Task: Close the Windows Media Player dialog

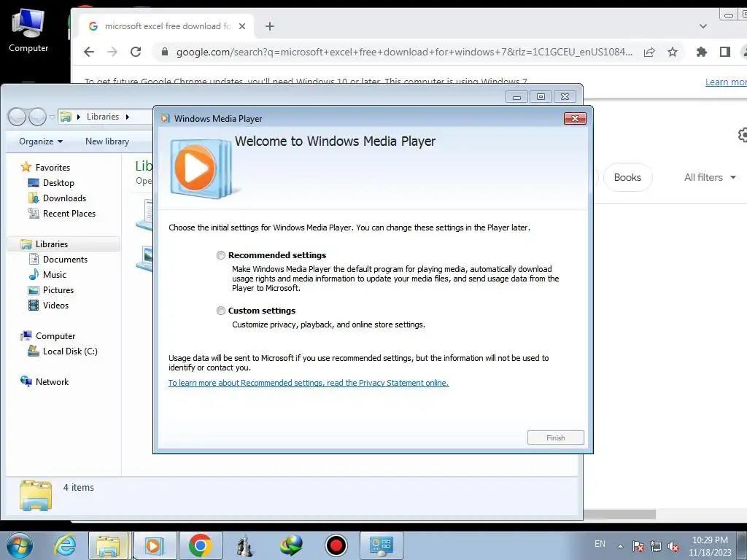Action: tap(575, 119)
